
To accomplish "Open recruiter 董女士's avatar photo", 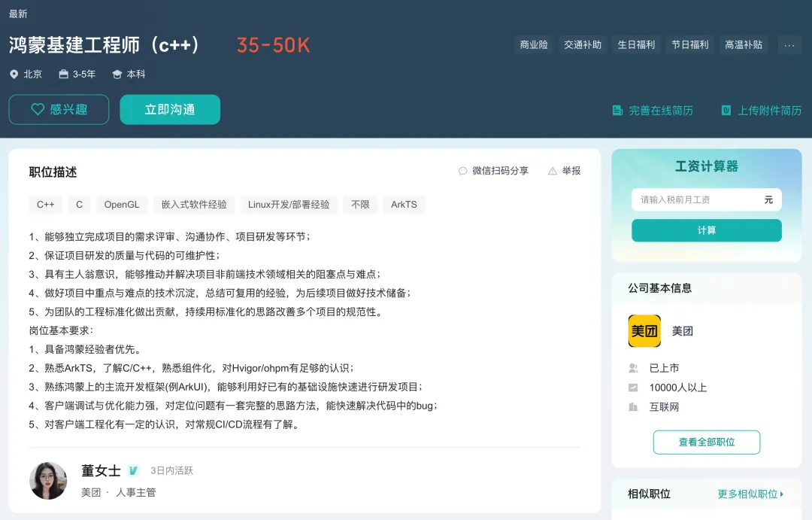I will tap(48, 481).
